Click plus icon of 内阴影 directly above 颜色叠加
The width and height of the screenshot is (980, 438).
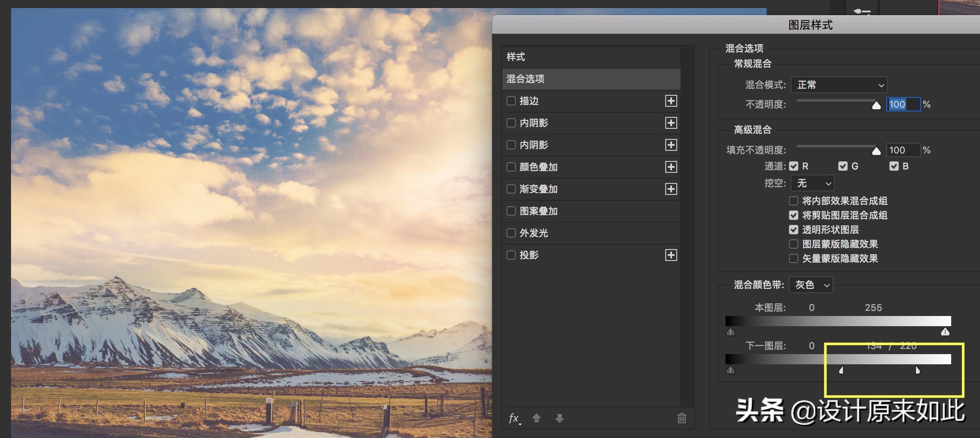coord(671,145)
